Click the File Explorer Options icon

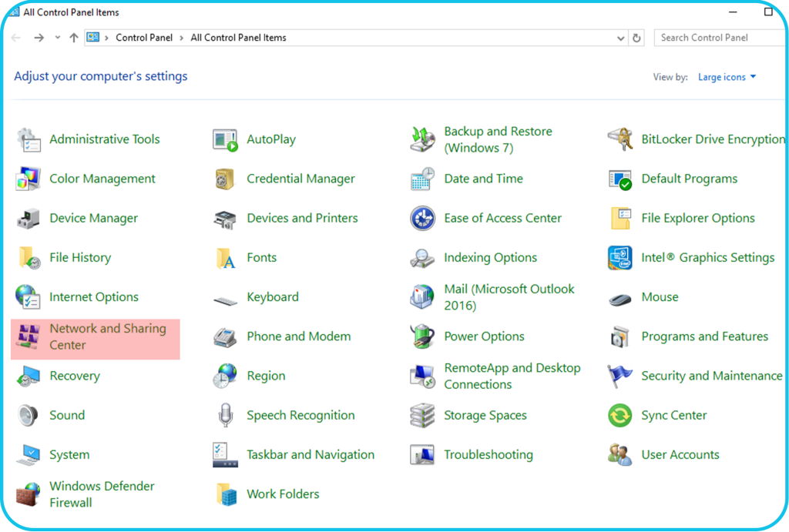coord(620,218)
